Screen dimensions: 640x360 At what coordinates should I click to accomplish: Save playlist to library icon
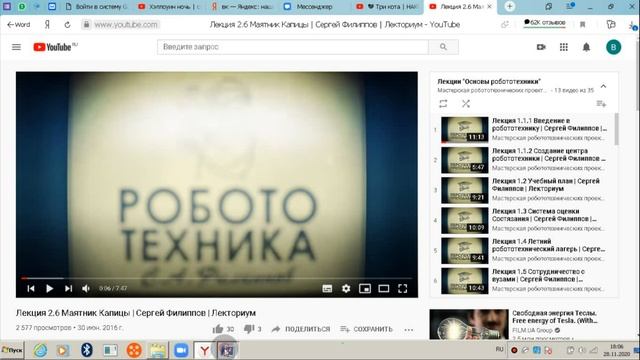coord(601,104)
